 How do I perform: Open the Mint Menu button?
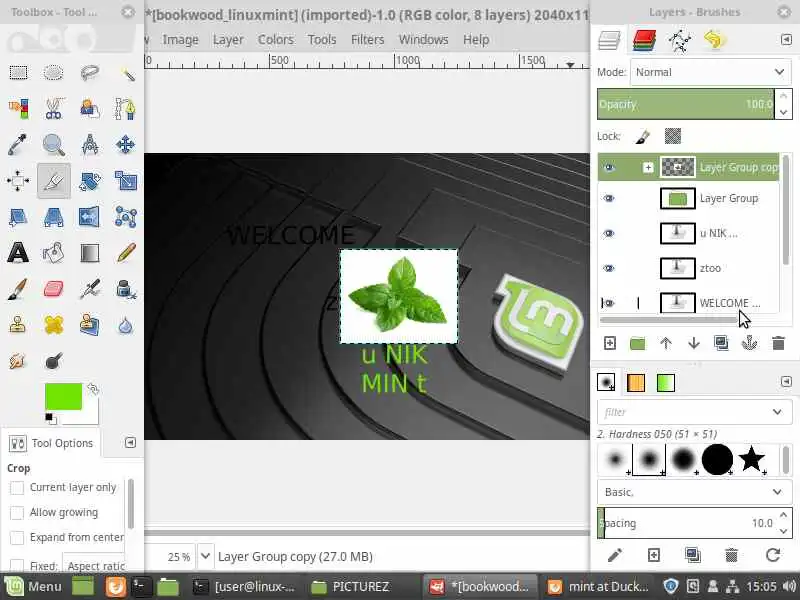pyautogui.click(x=33, y=586)
